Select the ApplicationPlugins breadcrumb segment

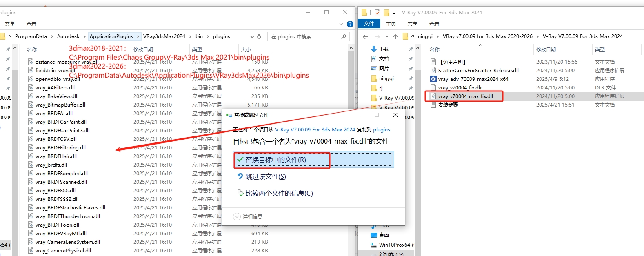(x=111, y=36)
